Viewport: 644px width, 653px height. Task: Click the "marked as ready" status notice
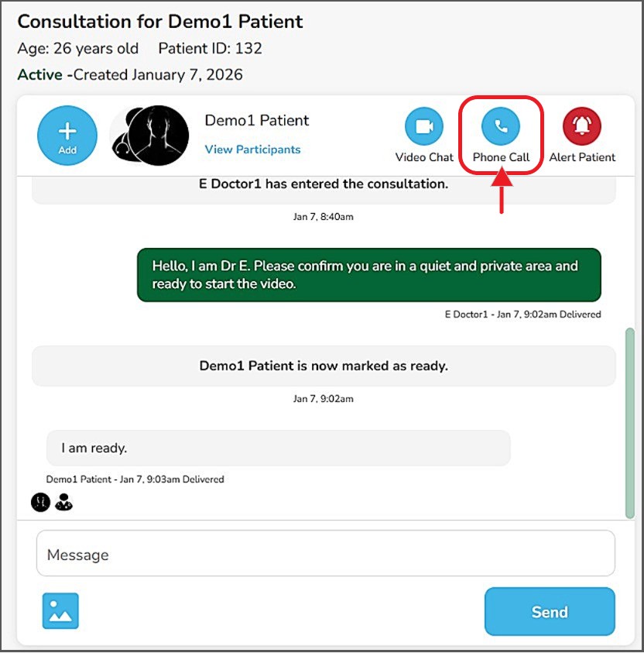(324, 366)
